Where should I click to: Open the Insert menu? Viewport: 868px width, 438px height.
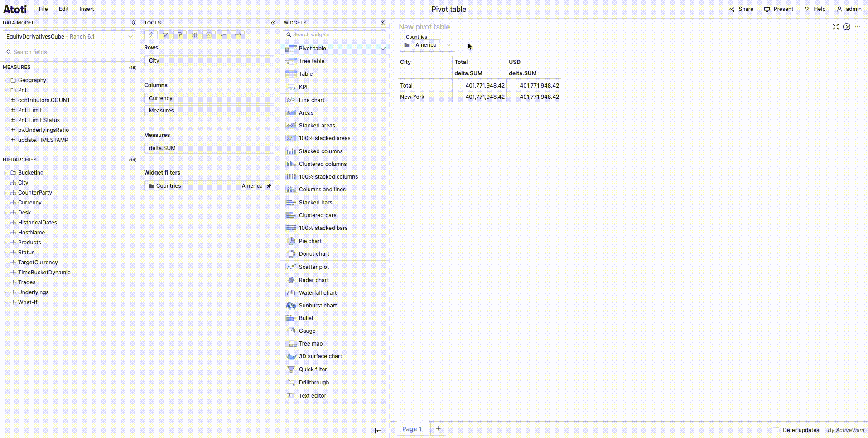click(87, 9)
